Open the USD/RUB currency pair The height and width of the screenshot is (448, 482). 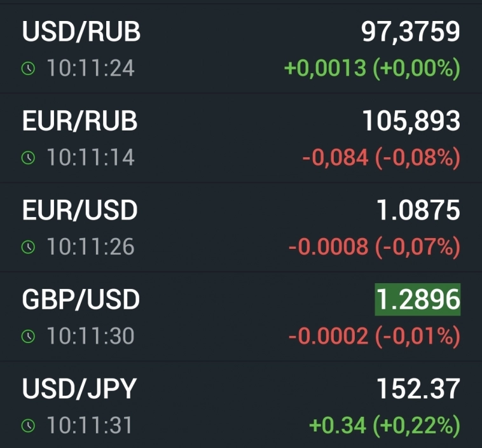(x=81, y=32)
